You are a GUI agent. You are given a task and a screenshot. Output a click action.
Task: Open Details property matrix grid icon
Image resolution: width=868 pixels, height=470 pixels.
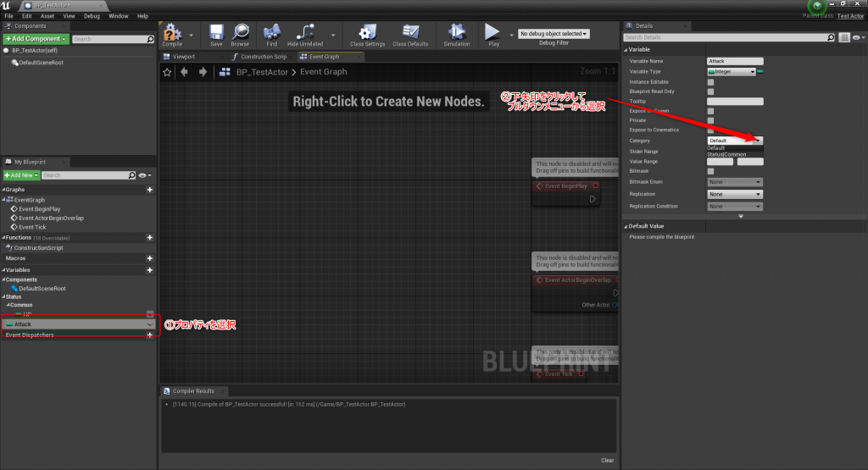[843, 37]
